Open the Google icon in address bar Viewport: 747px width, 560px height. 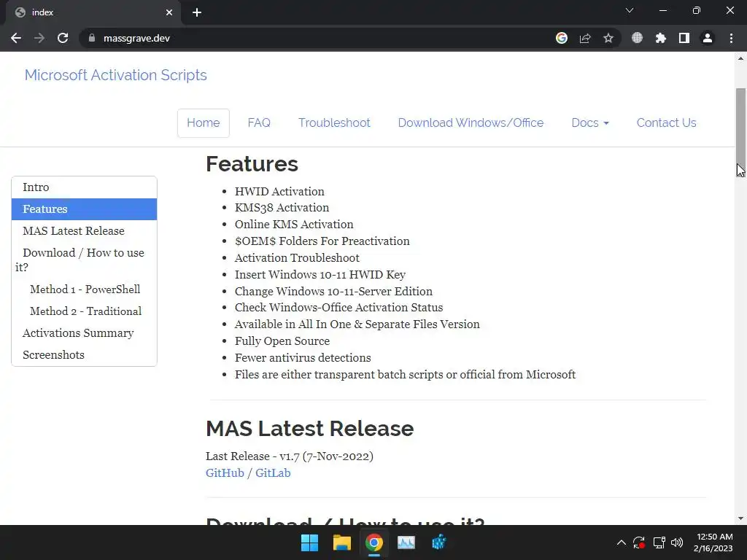[x=562, y=38]
